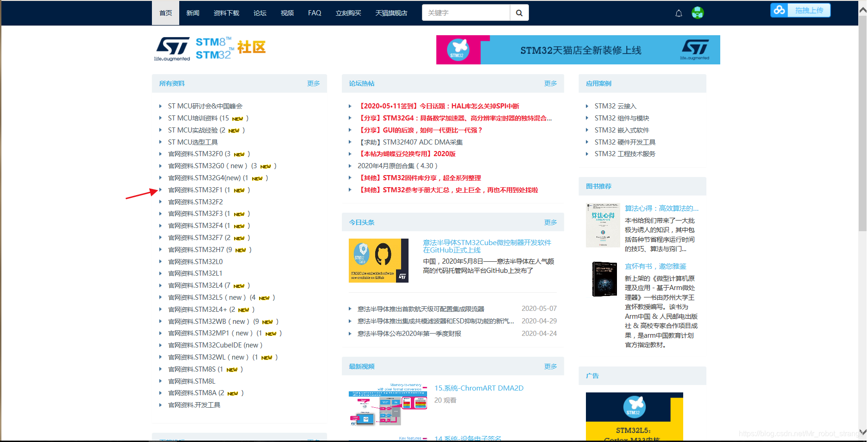The height and width of the screenshot is (442, 868).
Task: Open 官网资料.STM32F2 resource
Action: point(195,202)
